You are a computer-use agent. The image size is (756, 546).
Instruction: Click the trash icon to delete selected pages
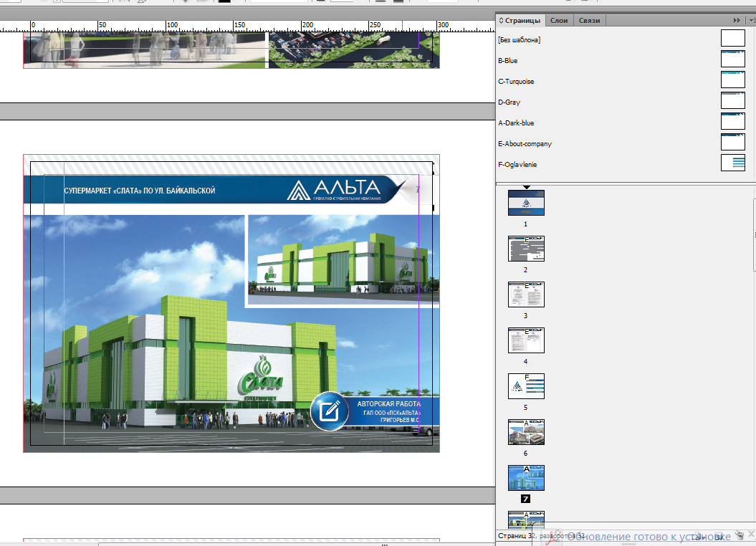pos(740,535)
